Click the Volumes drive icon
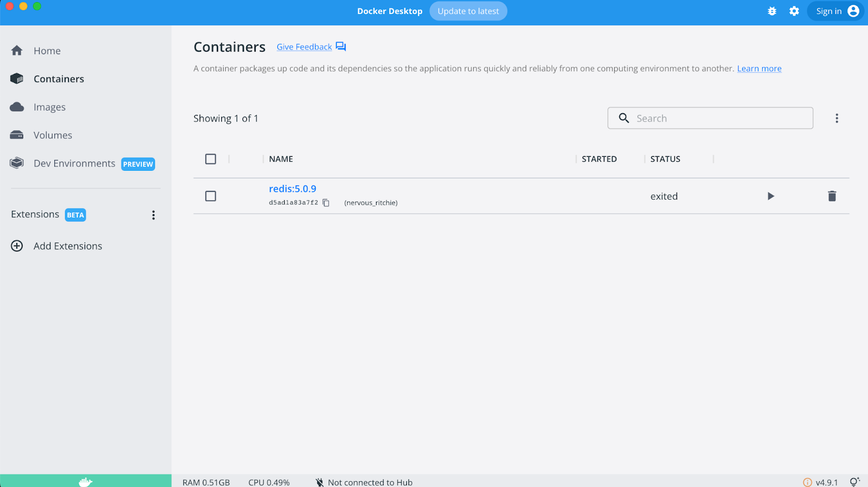This screenshot has width=868, height=487. point(17,135)
